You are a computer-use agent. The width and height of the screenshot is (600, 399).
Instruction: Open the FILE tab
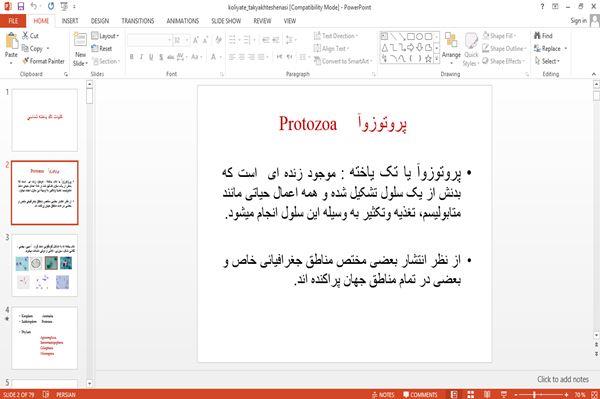[x=13, y=21]
